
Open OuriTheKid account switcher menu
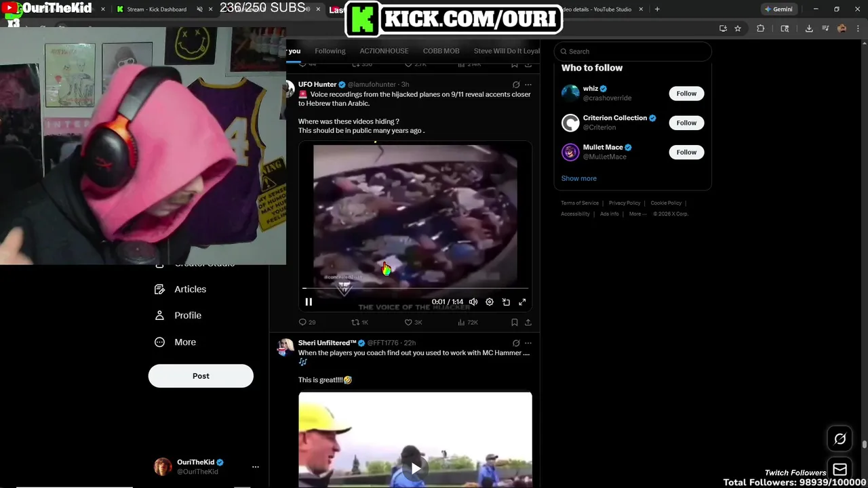click(x=255, y=467)
